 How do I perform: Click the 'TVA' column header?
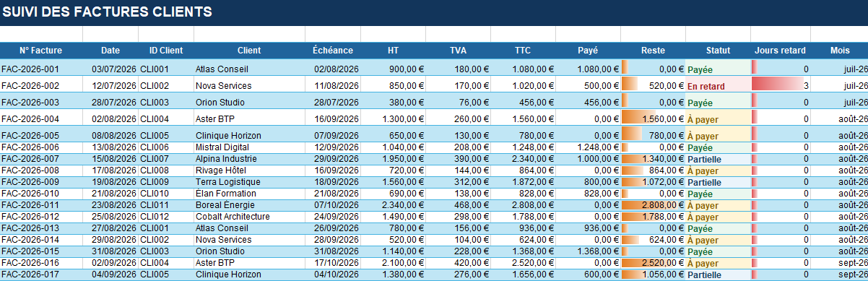(458, 51)
